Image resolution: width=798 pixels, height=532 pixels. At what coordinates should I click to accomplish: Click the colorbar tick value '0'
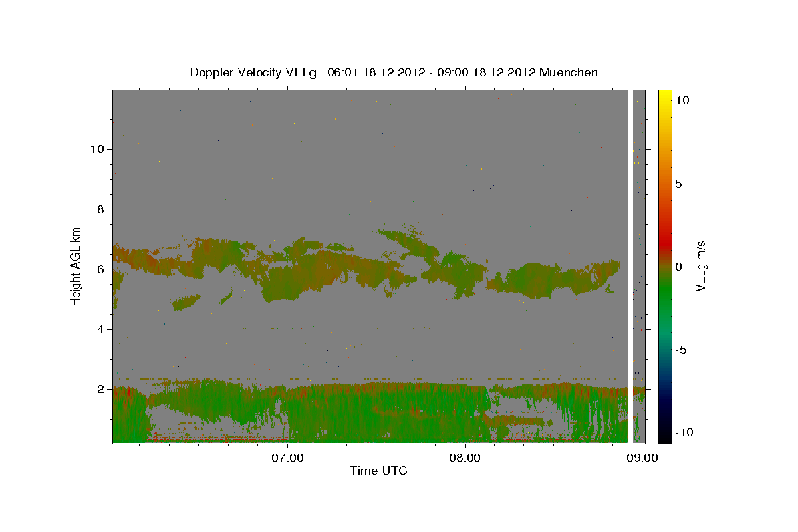point(678,267)
